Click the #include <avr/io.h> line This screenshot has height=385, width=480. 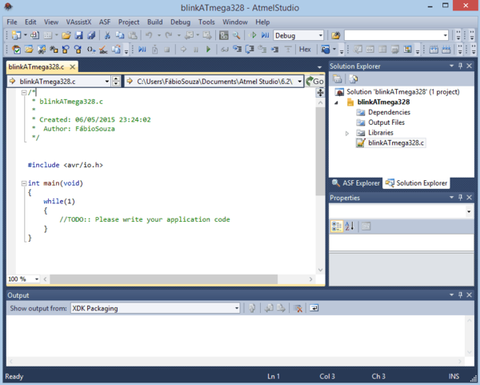[65, 165]
